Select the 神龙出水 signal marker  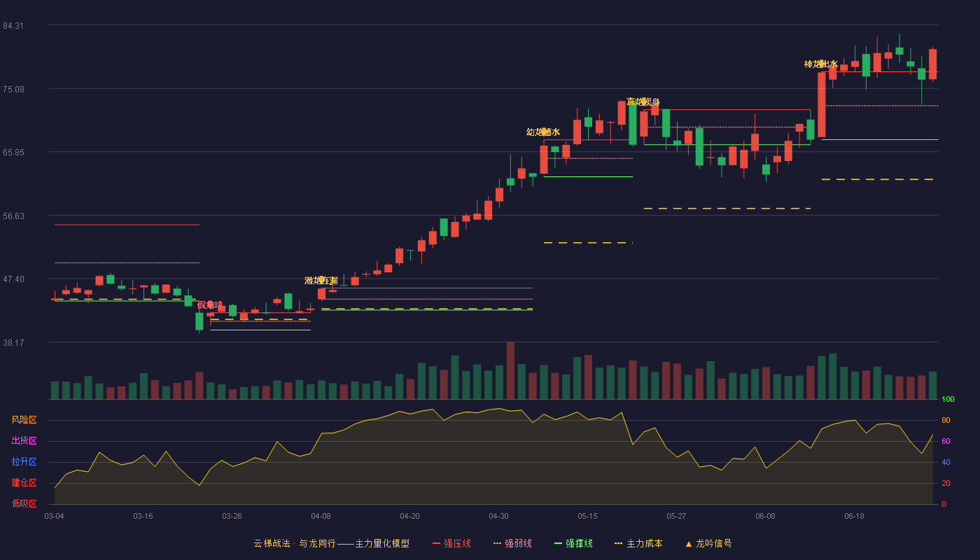(820, 64)
